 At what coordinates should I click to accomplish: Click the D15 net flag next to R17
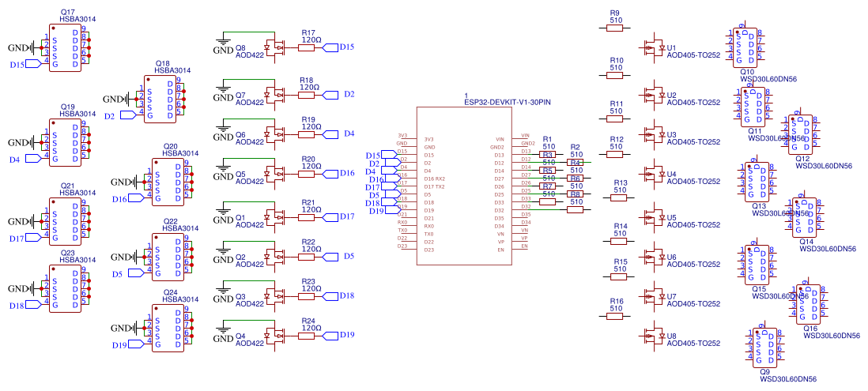click(x=338, y=47)
